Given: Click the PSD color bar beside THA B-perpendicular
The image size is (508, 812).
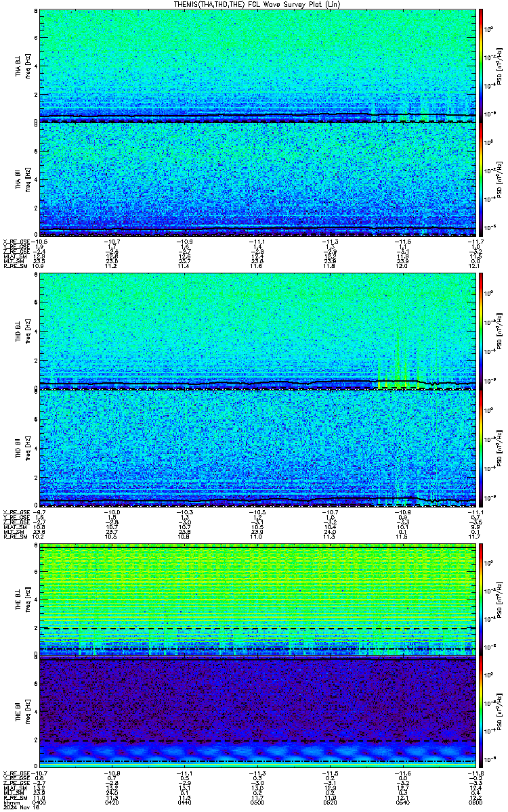Looking at the screenshot, I should 482,66.
